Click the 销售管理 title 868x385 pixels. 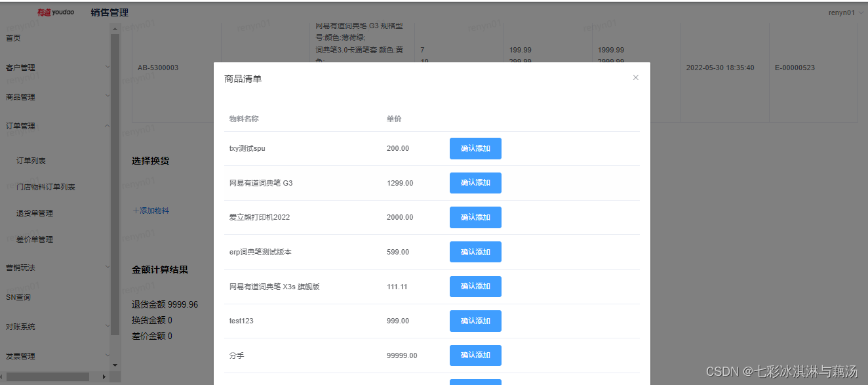point(109,12)
